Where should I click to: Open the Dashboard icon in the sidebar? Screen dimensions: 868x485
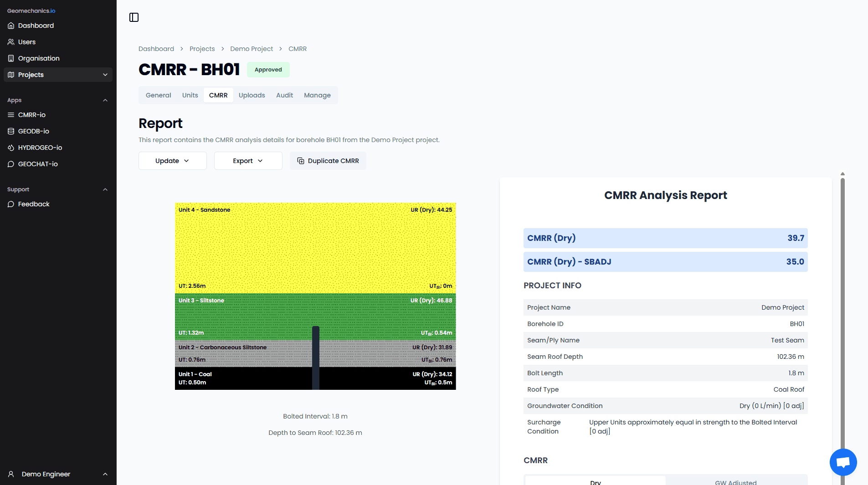11,26
